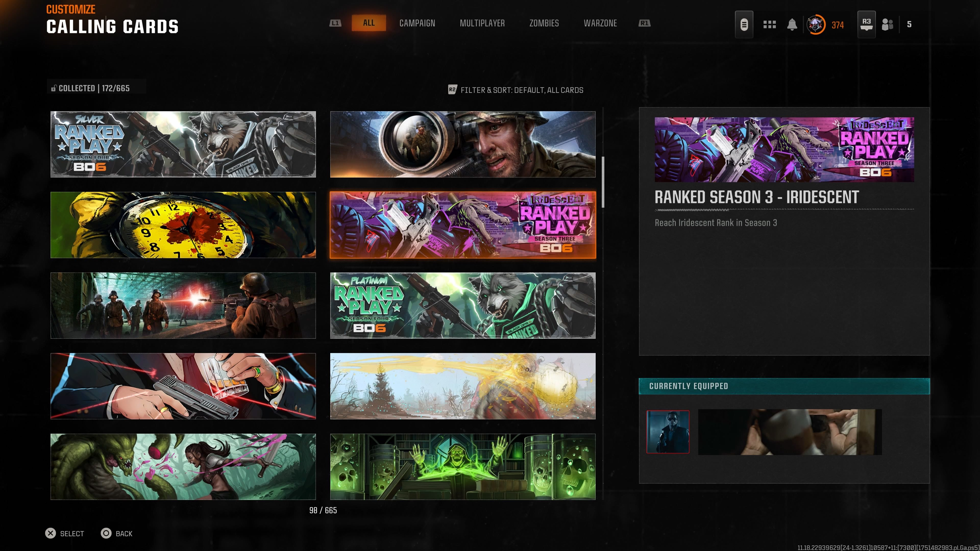Click the R3 controller prompt icon

(x=866, y=24)
